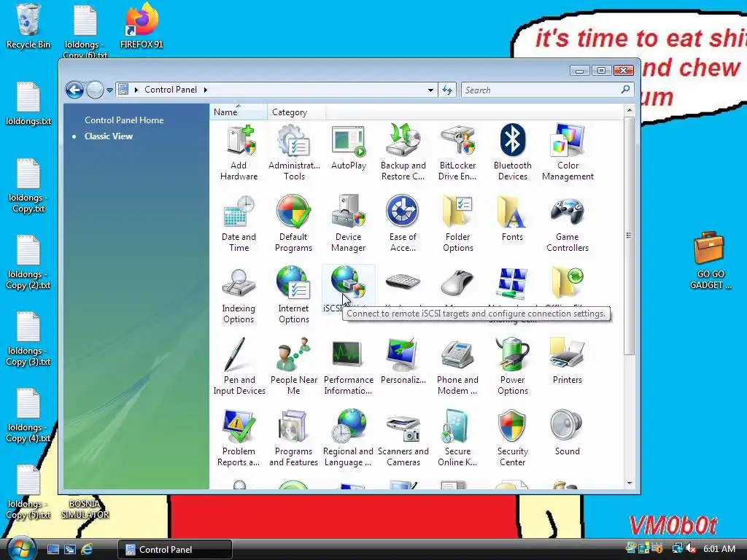The image size is (747, 560).
Task: Open Date and Time settings
Action: pyautogui.click(x=239, y=224)
